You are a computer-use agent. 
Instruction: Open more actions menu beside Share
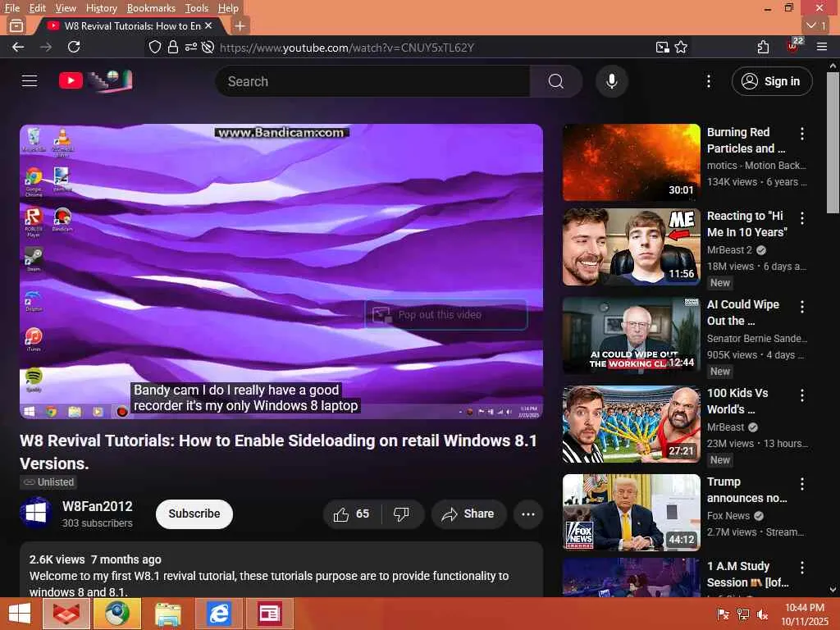pyautogui.click(x=528, y=514)
